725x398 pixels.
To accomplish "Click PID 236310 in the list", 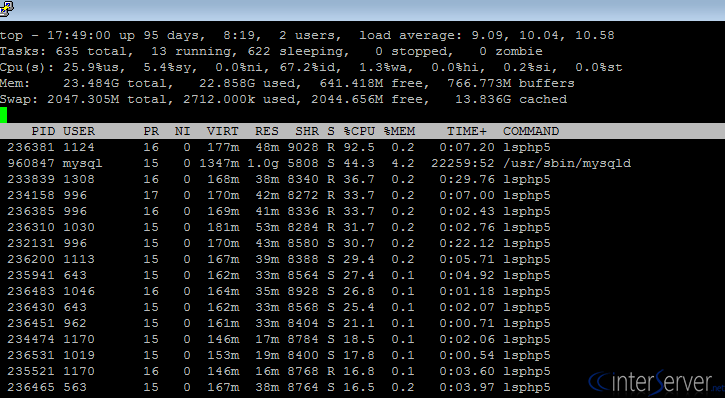I will [31, 227].
